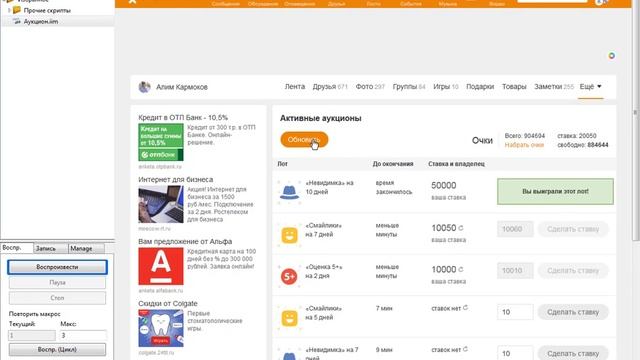Click the Воспр. (Цикл) button
640x360 pixels.
click(57, 349)
